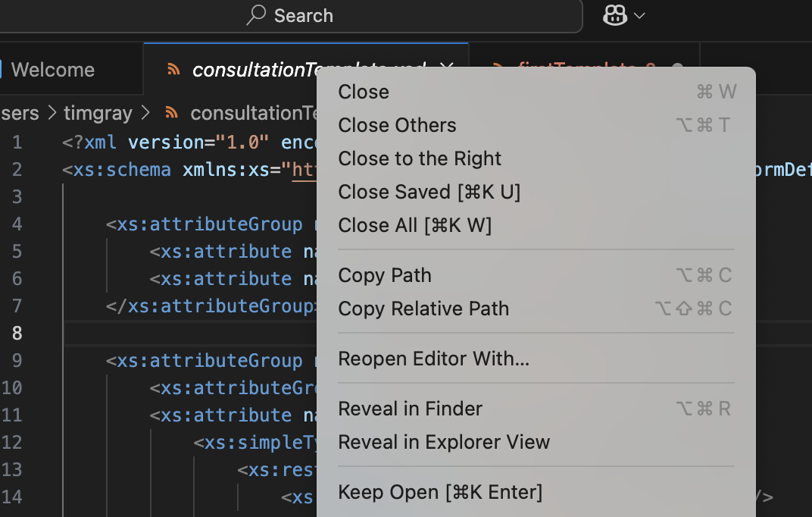Choose Reveal in Finder
The height and width of the screenshot is (517, 812).
tap(410, 409)
